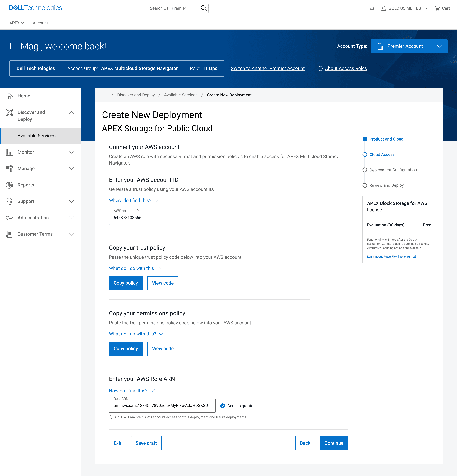457x476 pixels.
Task: Expand the Premier Account type dropdown
Action: [x=409, y=46]
